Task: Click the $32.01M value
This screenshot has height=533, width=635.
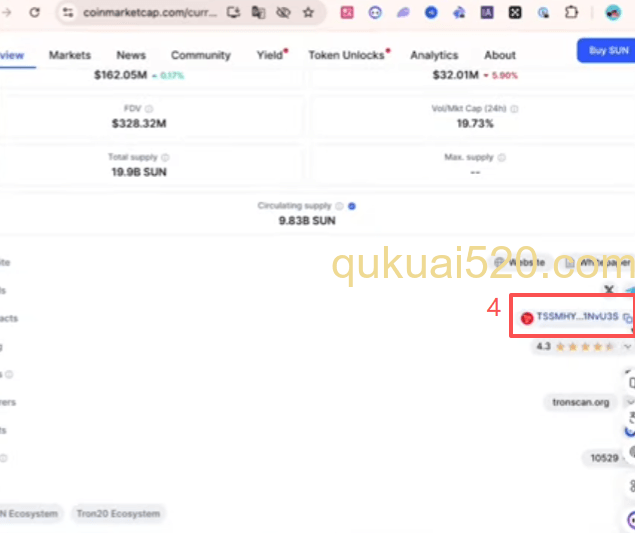Action: coord(456,75)
